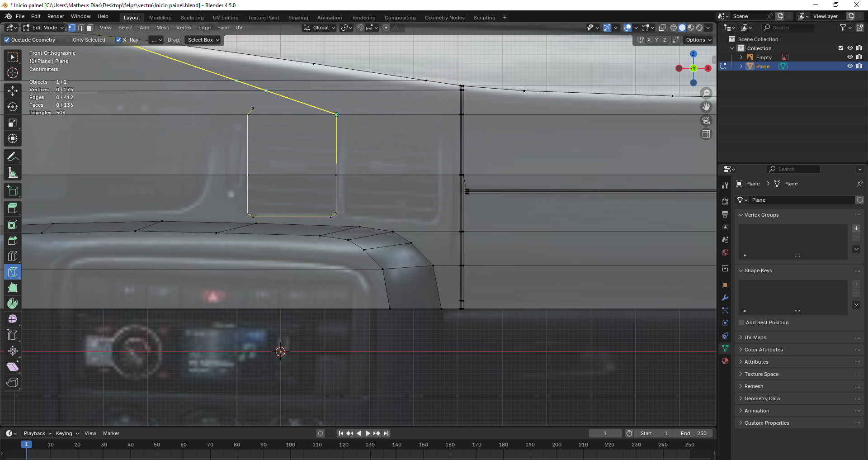Open the Vertex menu

click(184, 28)
